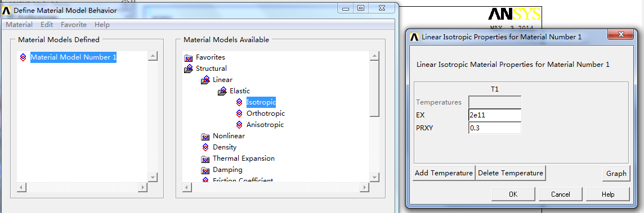Select the Elastic tree label
The width and height of the screenshot is (644, 213).
pyautogui.click(x=239, y=91)
